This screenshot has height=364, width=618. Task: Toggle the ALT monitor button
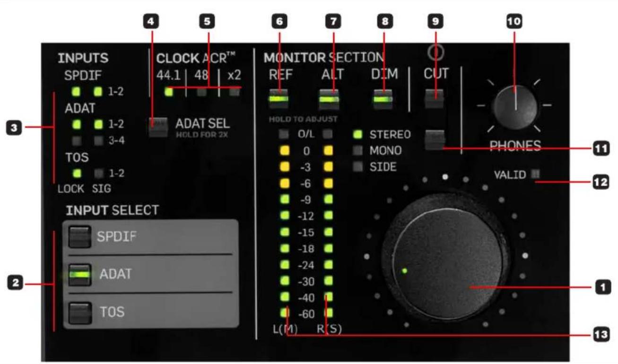click(329, 98)
